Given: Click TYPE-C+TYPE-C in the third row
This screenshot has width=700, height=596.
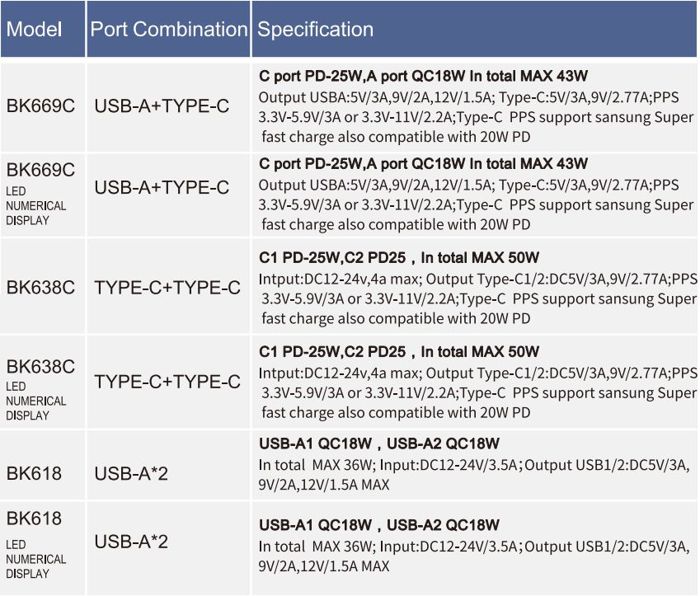Looking at the screenshot, I should (x=167, y=288).
